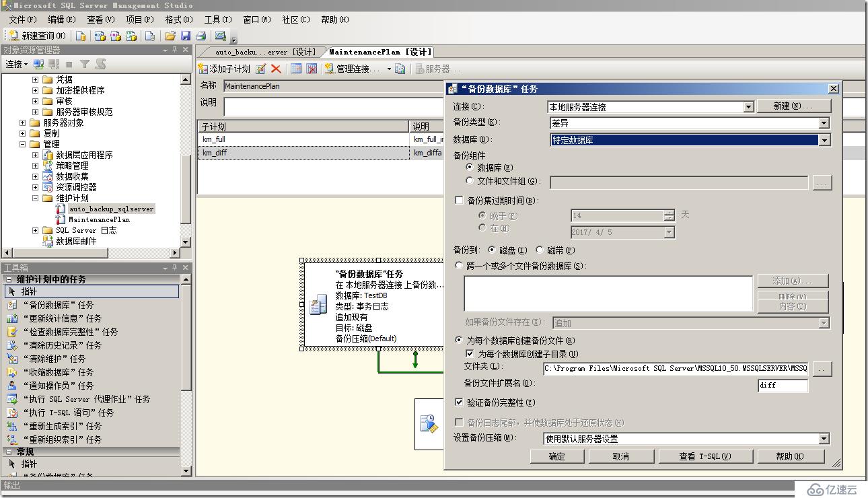868x498 pixels.
Task: Expand the SQL Server 日志 node
Action: pos(36,230)
